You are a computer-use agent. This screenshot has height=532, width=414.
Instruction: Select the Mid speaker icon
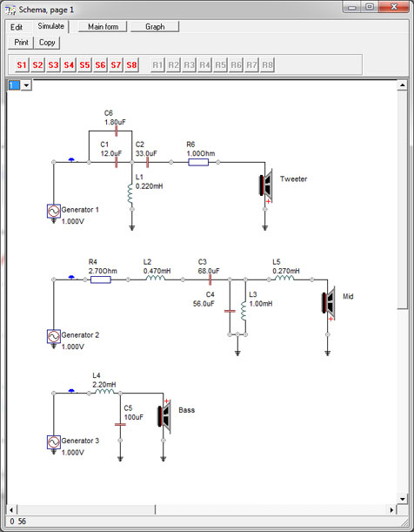[x=328, y=303]
